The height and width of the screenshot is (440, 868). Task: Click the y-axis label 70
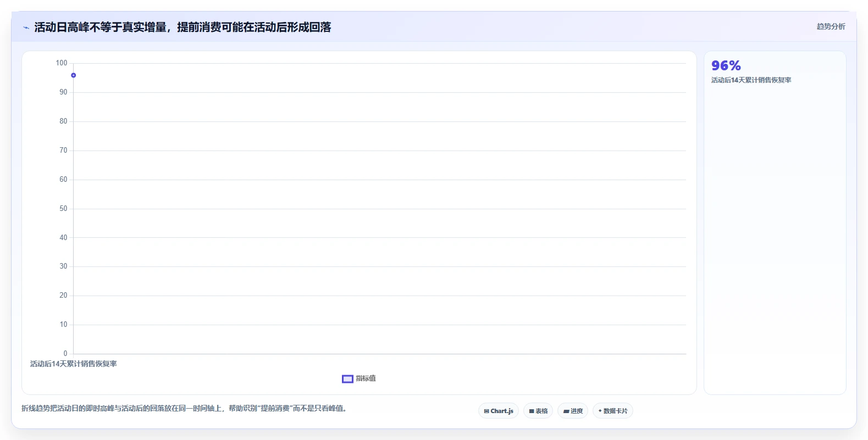(x=63, y=151)
